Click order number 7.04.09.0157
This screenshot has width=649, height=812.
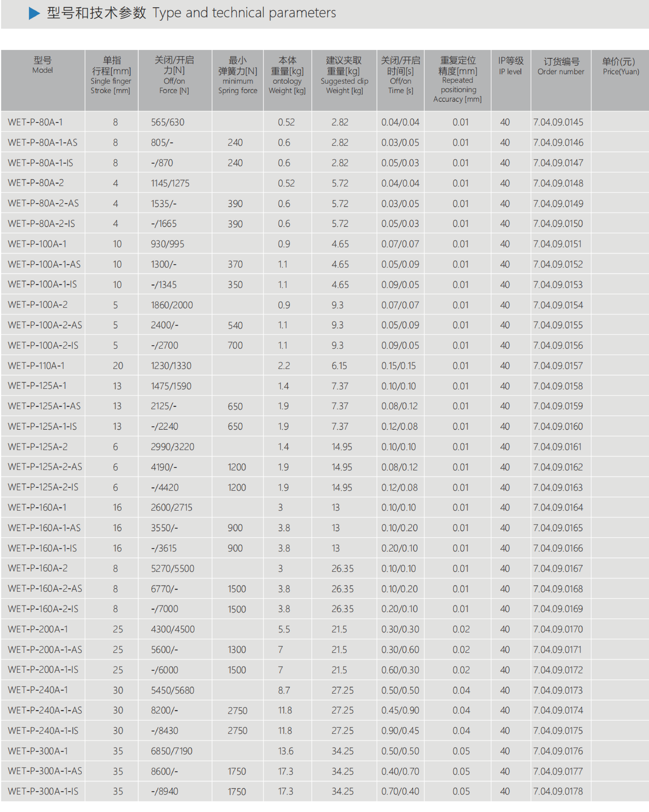(558, 366)
